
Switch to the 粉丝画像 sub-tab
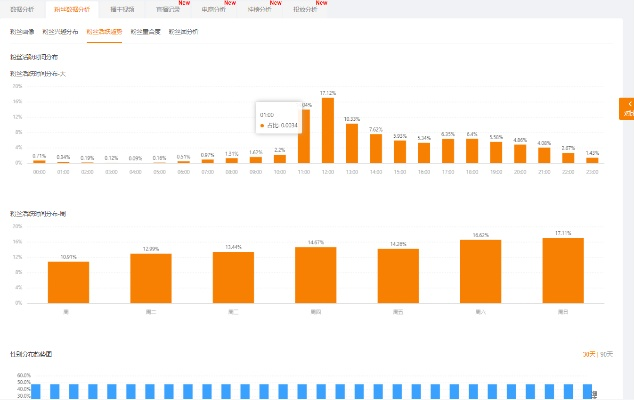22,32
